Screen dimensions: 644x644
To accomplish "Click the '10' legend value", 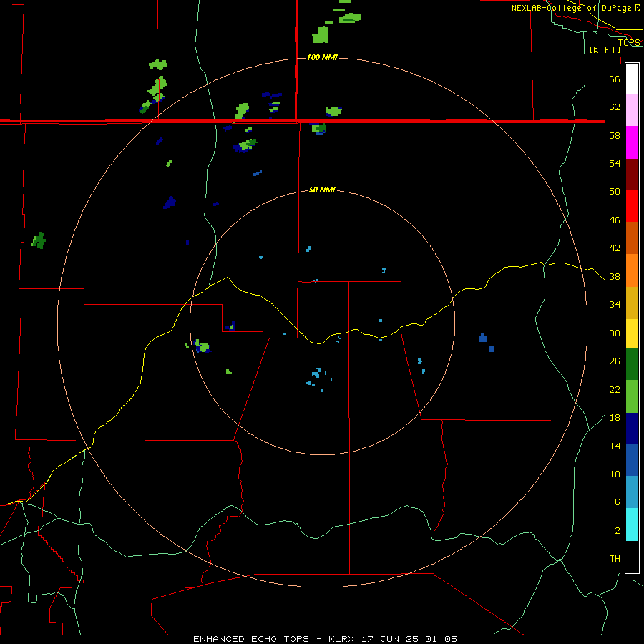I will coord(615,474).
